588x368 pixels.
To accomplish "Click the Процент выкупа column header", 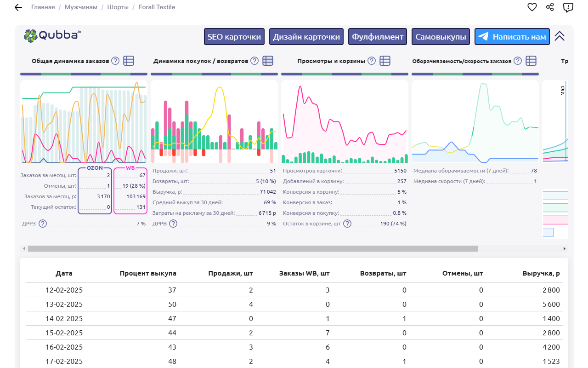I will click(x=148, y=273).
